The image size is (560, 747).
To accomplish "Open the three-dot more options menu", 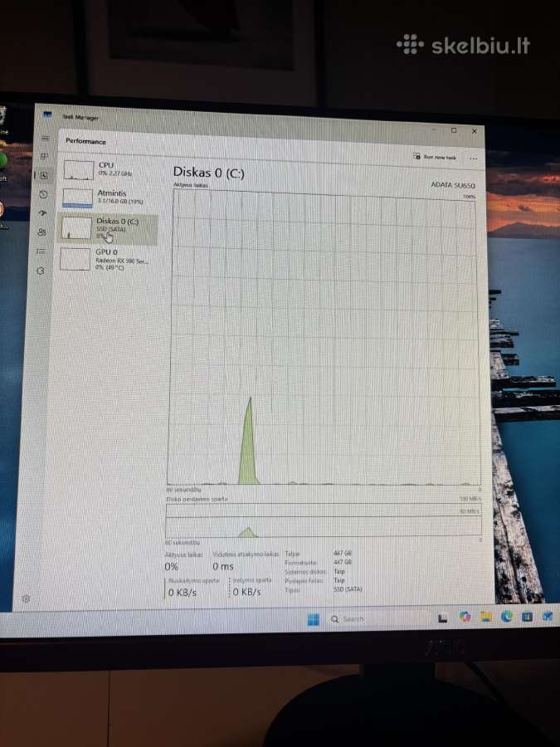I will click(474, 159).
